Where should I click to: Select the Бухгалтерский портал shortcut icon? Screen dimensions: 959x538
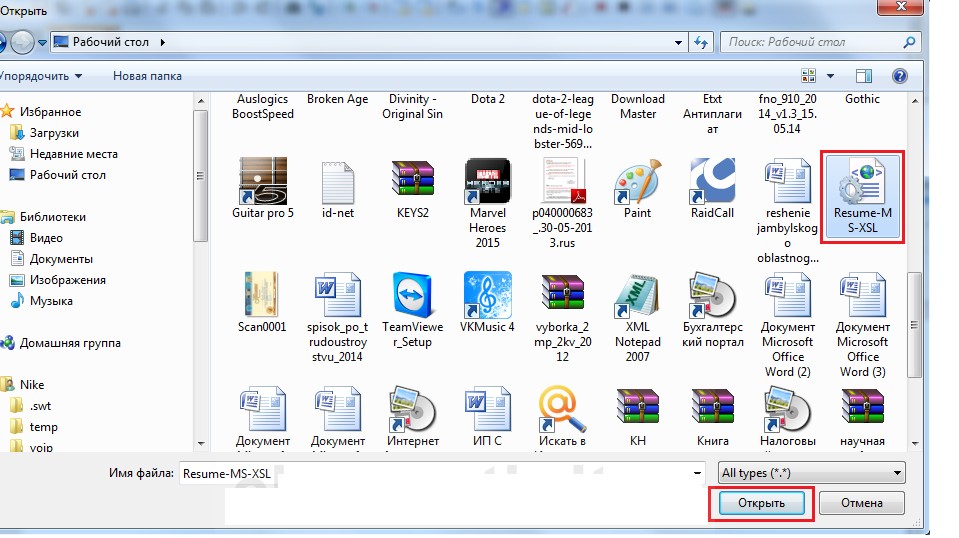(x=713, y=295)
